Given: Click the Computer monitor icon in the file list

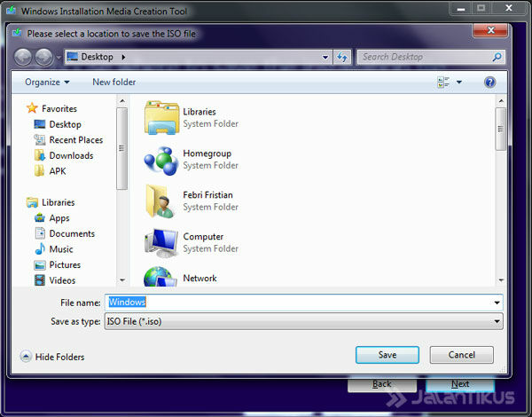Looking at the screenshot, I should click(161, 243).
